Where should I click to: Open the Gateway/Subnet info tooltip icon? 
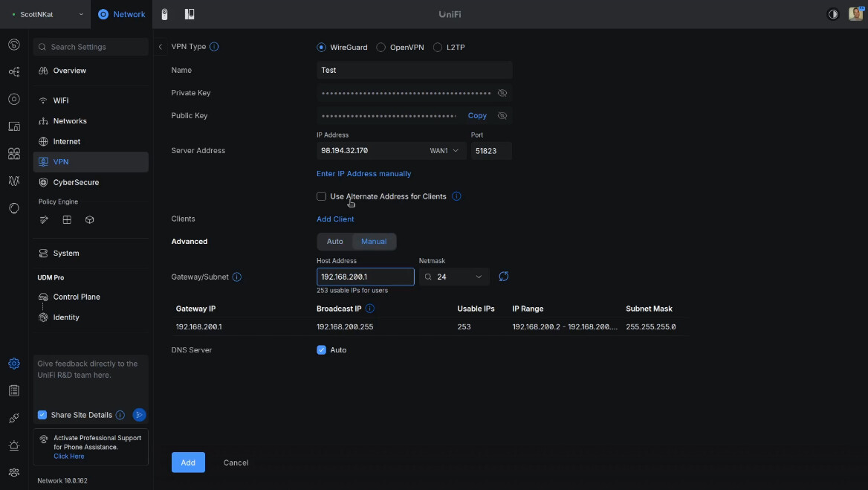pyautogui.click(x=237, y=277)
